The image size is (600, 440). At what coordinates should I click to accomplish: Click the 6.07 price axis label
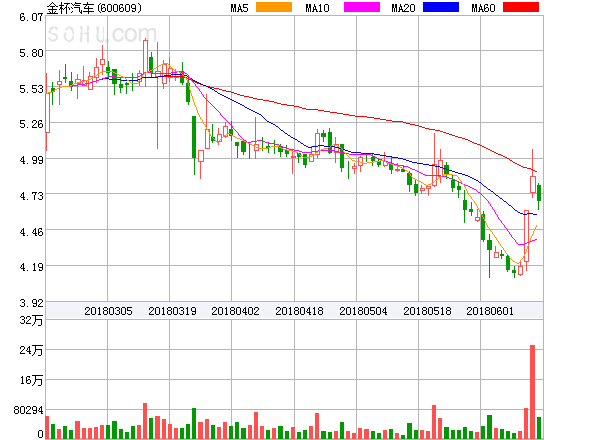31,17
